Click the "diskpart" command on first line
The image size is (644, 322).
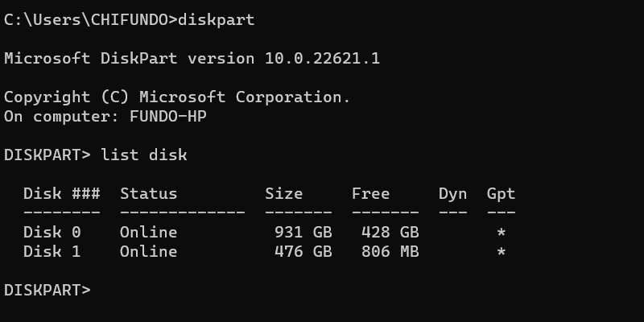tap(216, 19)
